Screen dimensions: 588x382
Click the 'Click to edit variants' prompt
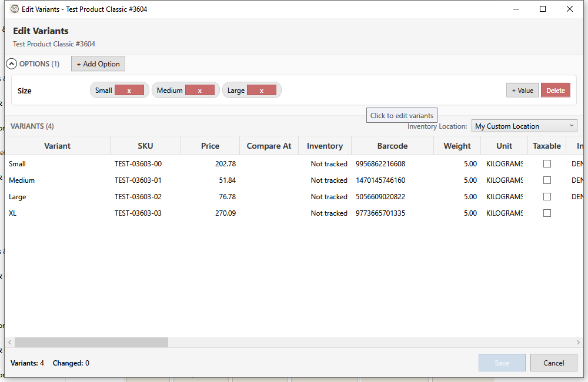(402, 115)
